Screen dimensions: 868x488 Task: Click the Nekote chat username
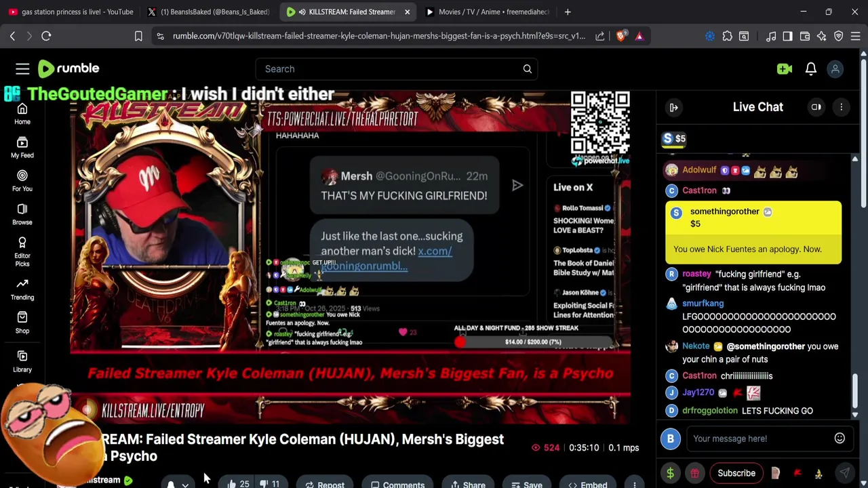(696, 346)
